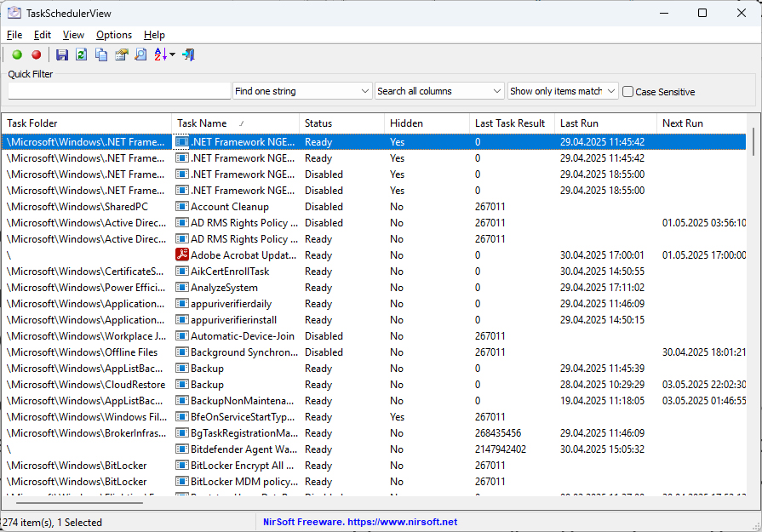This screenshot has width=762, height=532.
Task: Sort by the Task Folder column header
Action: pyautogui.click(x=87, y=123)
